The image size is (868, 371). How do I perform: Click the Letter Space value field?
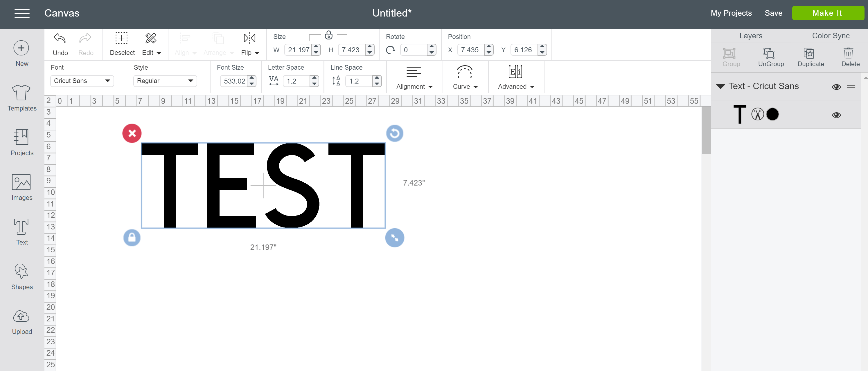point(296,81)
